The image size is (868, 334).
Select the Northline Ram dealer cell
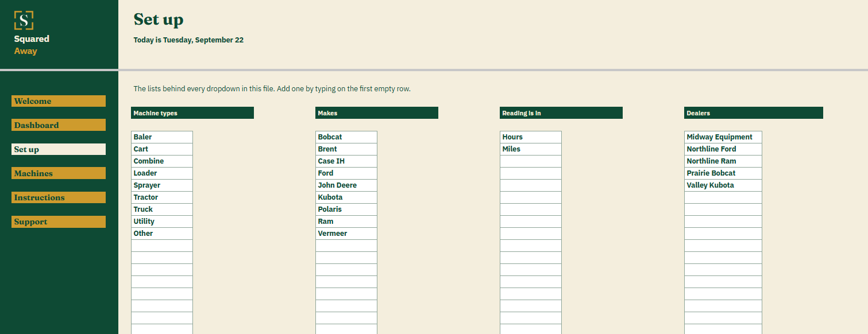click(x=723, y=161)
